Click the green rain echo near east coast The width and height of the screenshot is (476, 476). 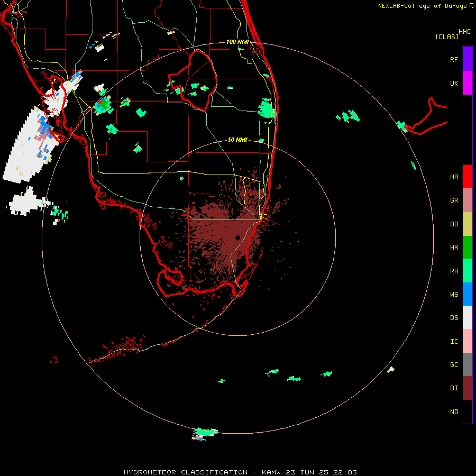point(266,109)
